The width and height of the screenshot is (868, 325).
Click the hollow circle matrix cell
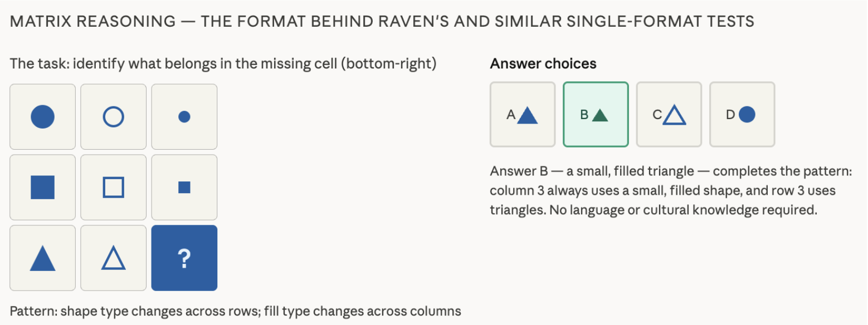(114, 117)
